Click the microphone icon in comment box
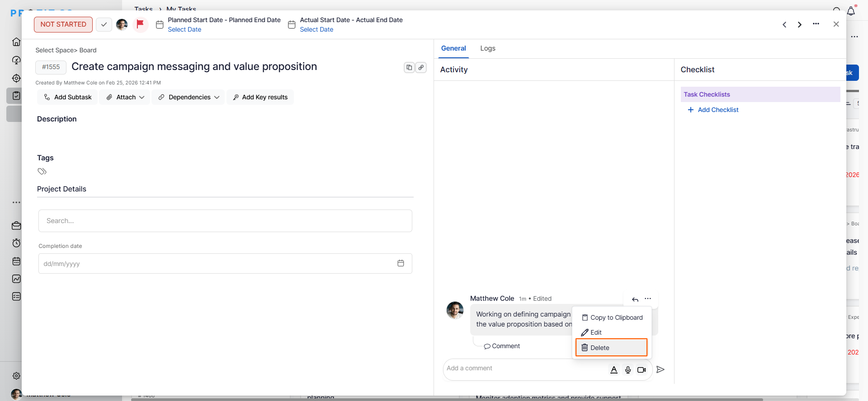 tap(628, 370)
